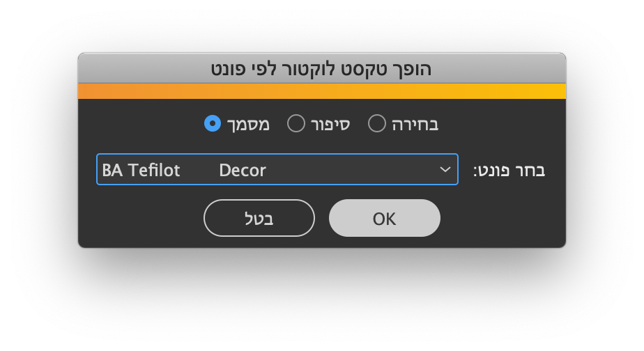644x351 pixels.
Task: Enable the בחירה radio button
Action: 376,124
